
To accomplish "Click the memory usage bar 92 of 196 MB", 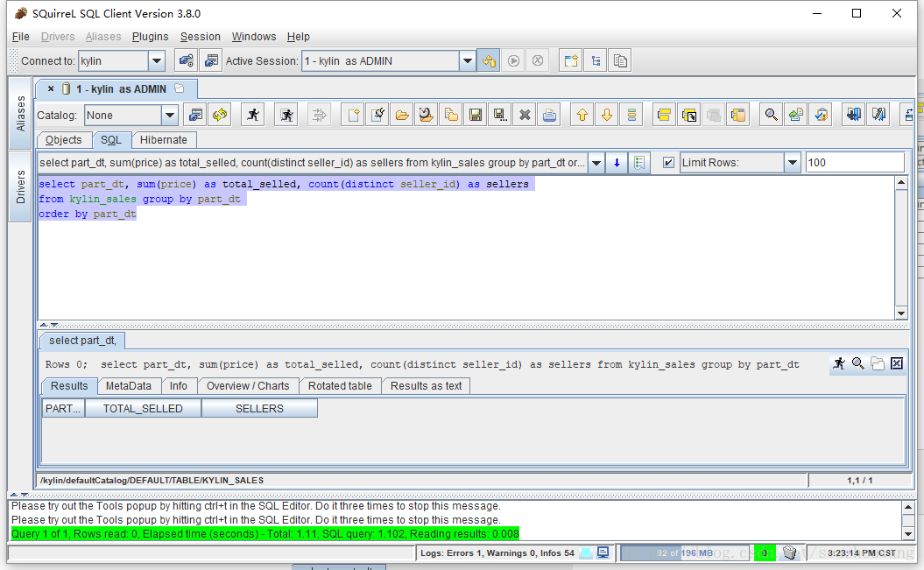I will [x=685, y=552].
